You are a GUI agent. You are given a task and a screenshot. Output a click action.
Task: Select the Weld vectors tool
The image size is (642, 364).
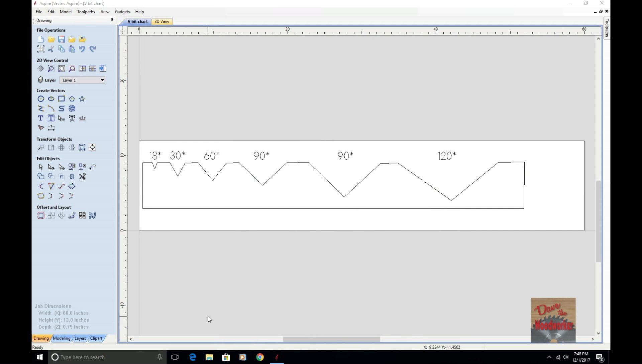tap(41, 176)
